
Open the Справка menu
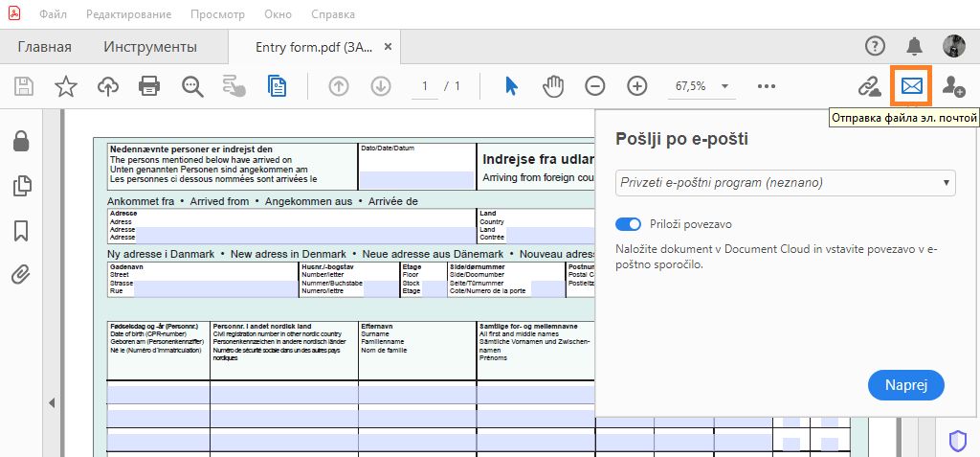332,13
